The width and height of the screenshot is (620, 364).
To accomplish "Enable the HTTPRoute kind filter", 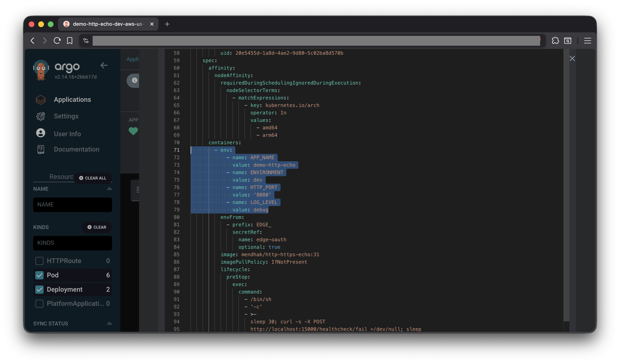I will pyautogui.click(x=39, y=261).
